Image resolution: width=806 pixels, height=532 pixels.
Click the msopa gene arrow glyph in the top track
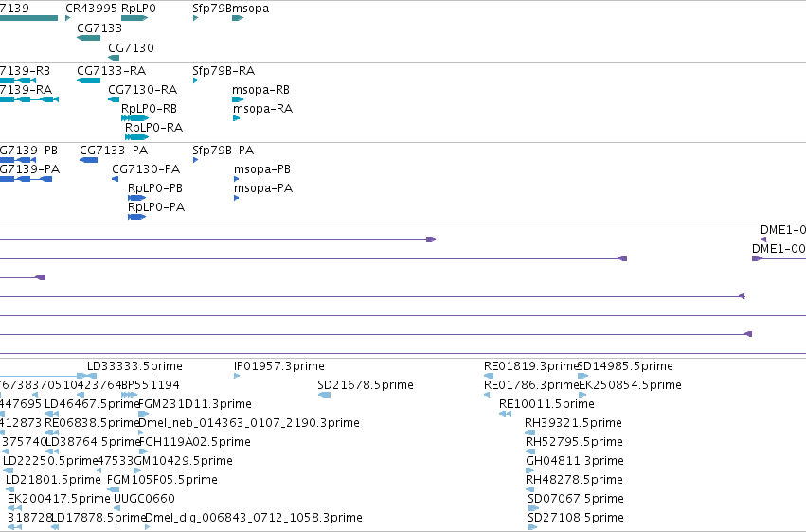coord(238,19)
